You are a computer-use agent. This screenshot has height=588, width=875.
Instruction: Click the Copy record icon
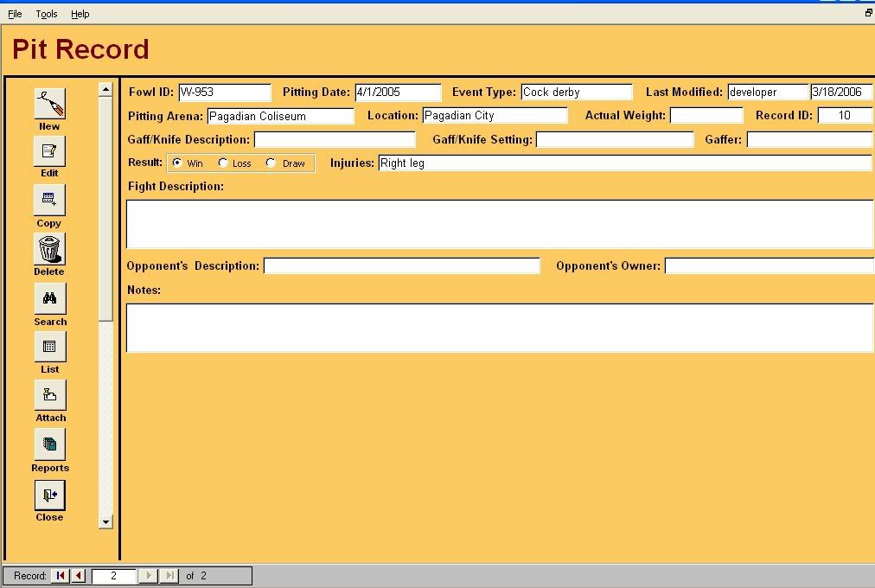(49, 201)
